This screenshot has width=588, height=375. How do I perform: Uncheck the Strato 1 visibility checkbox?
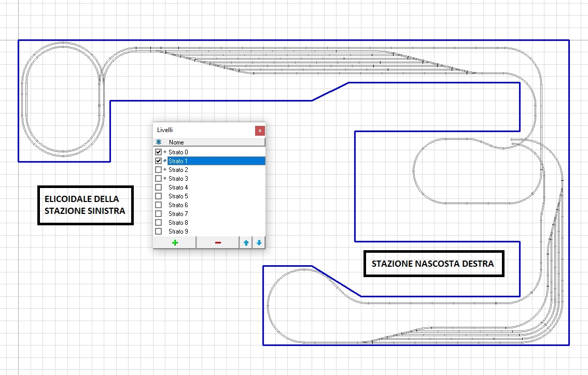(x=159, y=161)
